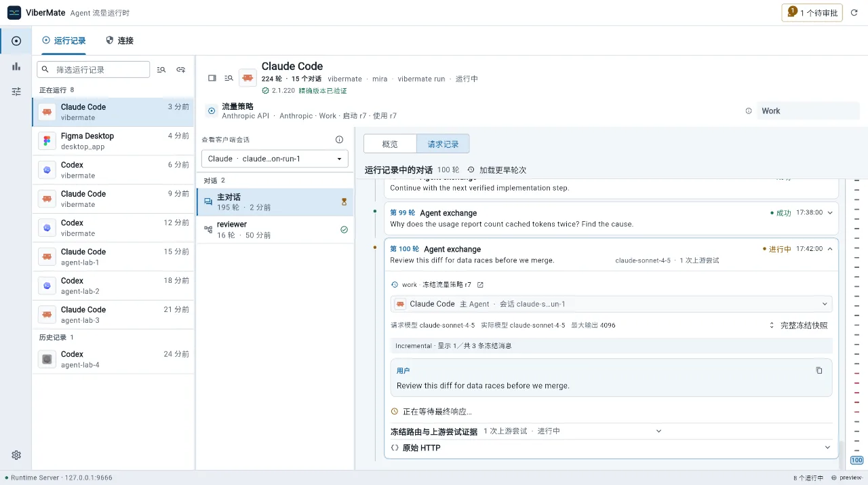Click the 精确版本已验证 version text
The width and height of the screenshot is (868, 485).
tap(323, 90)
